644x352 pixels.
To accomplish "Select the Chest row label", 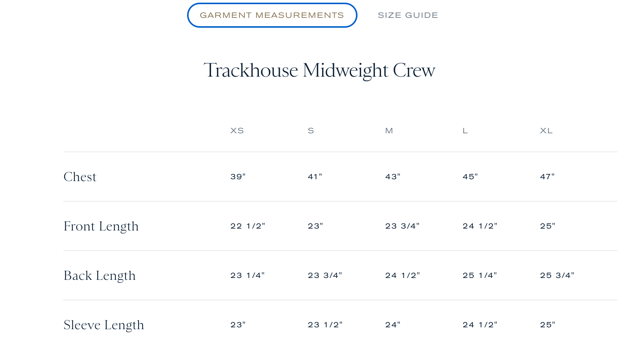I will tap(80, 177).
